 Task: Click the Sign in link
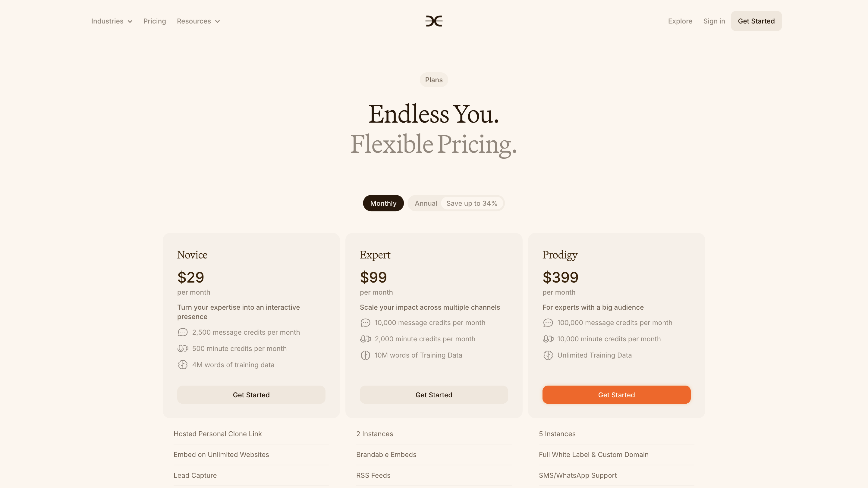tap(714, 21)
